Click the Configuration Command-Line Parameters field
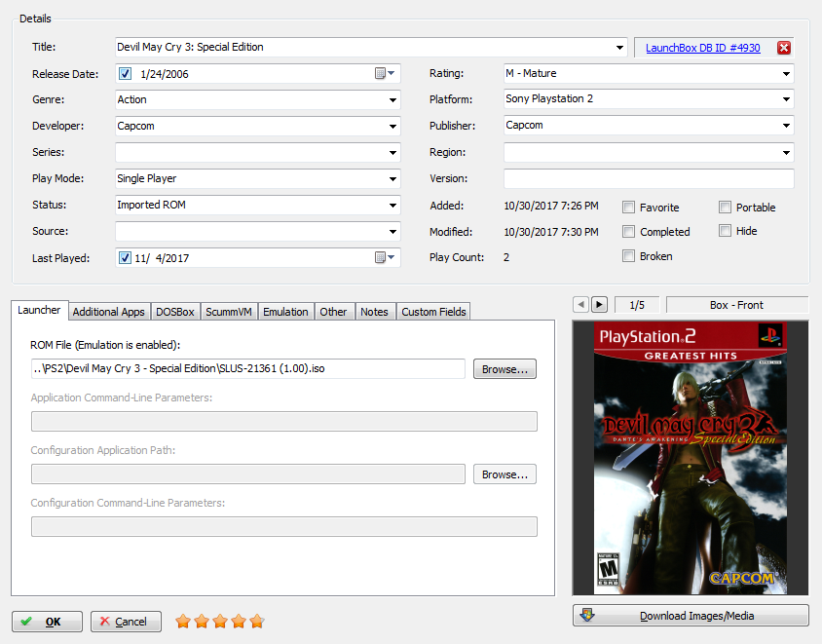 click(284, 526)
